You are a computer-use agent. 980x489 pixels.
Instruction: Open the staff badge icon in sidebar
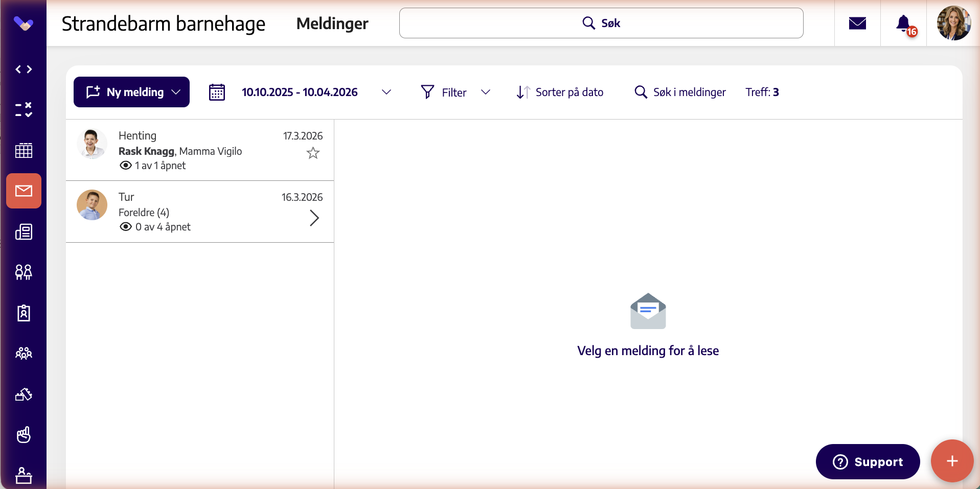[24, 313]
